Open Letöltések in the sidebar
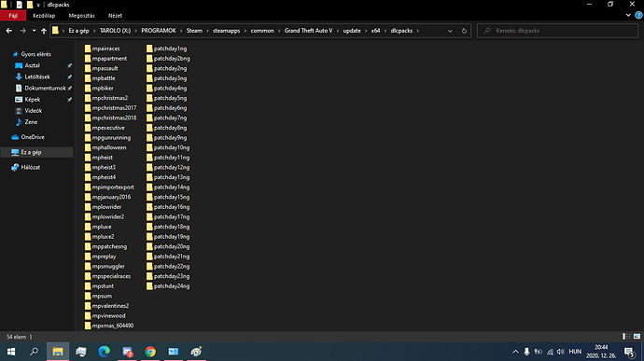Screen dimensions: 644x361 pyautogui.click(x=37, y=76)
